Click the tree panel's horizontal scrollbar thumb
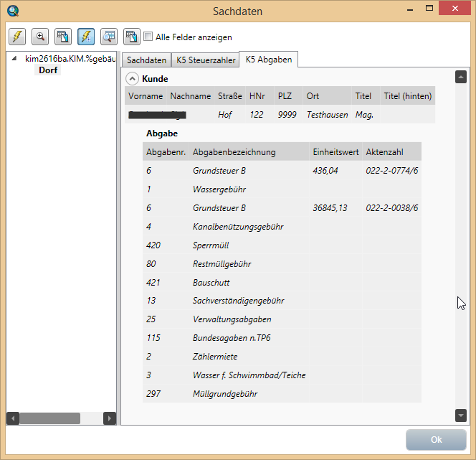The height and width of the screenshot is (460, 476). pyautogui.click(x=49, y=418)
